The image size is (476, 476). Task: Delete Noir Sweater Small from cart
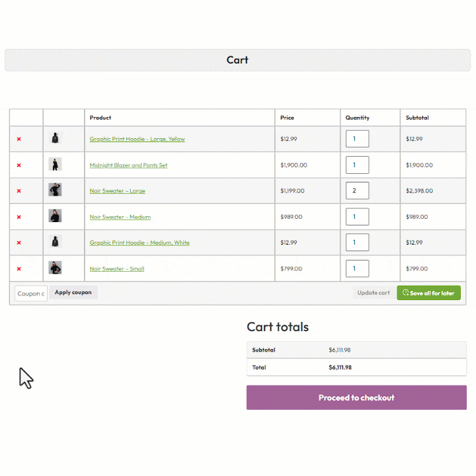19,269
